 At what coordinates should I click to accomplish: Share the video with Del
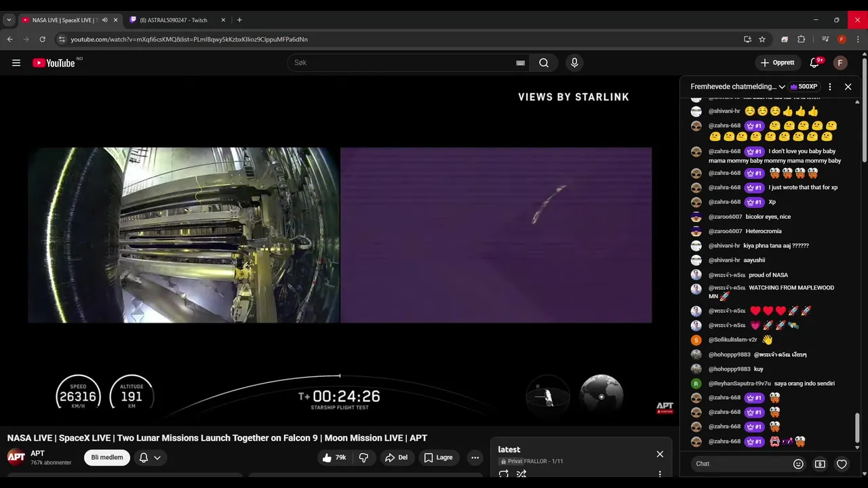pos(397,457)
